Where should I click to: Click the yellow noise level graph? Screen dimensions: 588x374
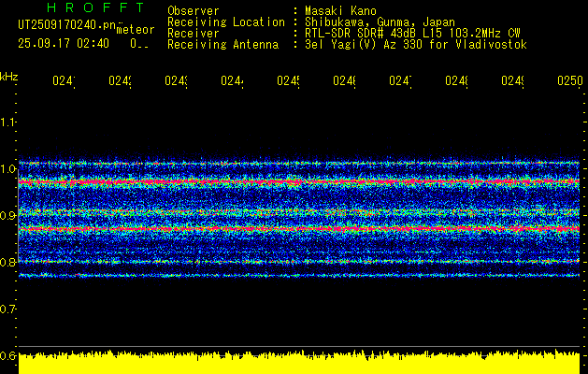tap(299, 364)
